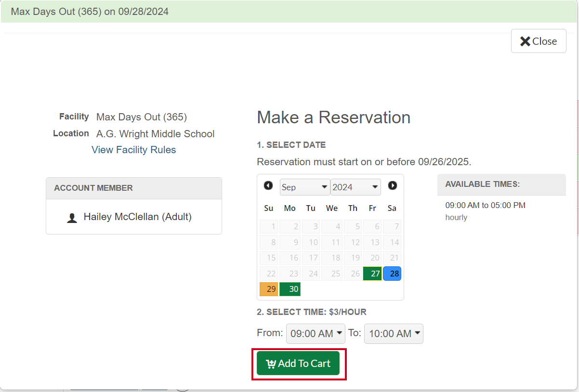Screen dimensions: 579x392
Task: Click the '2. SELECT TIME: $3/HOUR' label
Action: click(x=312, y=312)
